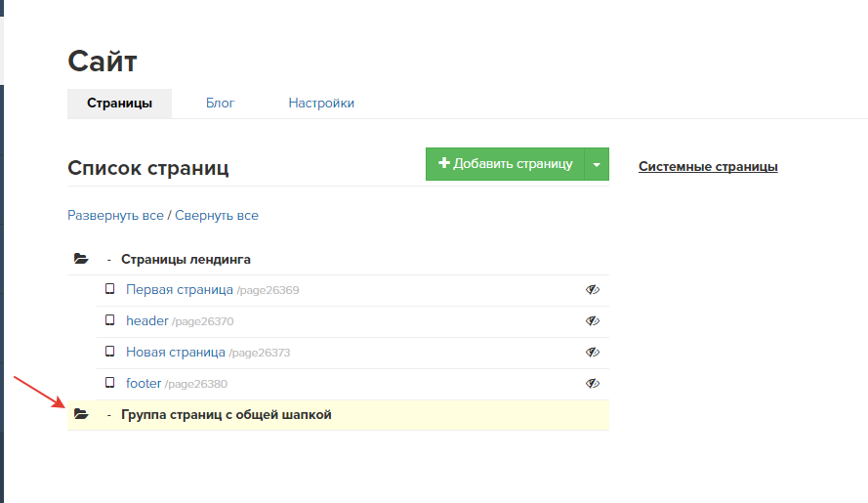This screenshot has height=503, width=868.
Task: Collapse Страницы лендинга group via minus sign
Action: pos(109,260)
